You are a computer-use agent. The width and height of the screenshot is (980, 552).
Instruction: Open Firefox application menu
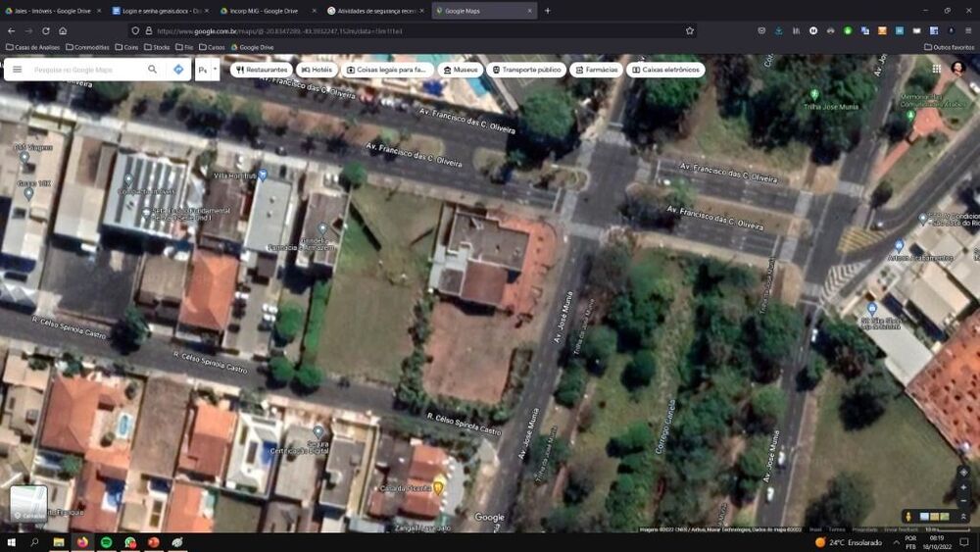(968, 30)
